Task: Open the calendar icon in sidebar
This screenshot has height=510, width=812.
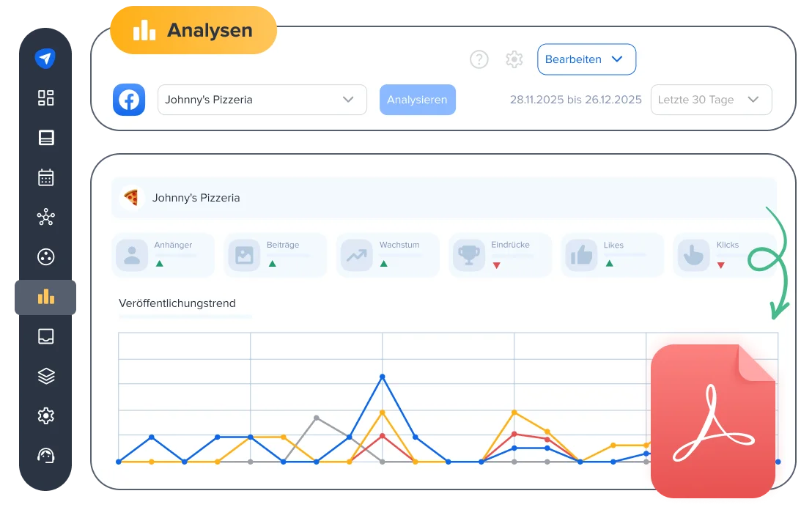Action: point(45,177)
